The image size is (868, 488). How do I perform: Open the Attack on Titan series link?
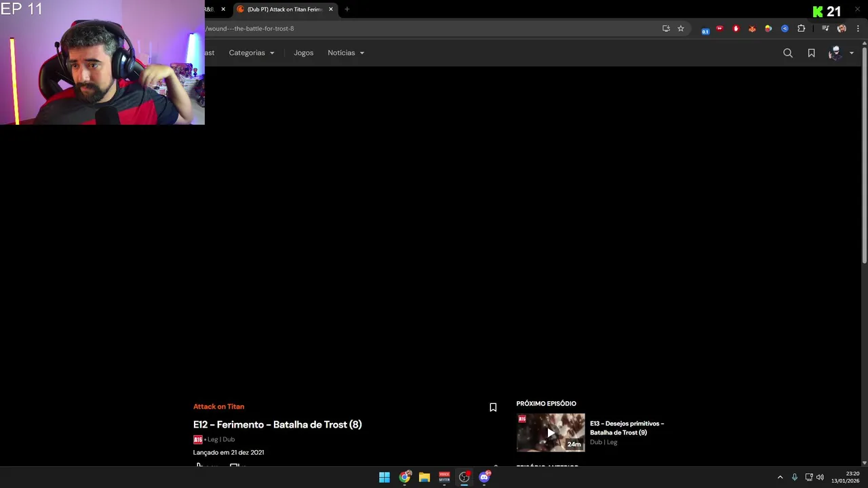pos(218,407)
